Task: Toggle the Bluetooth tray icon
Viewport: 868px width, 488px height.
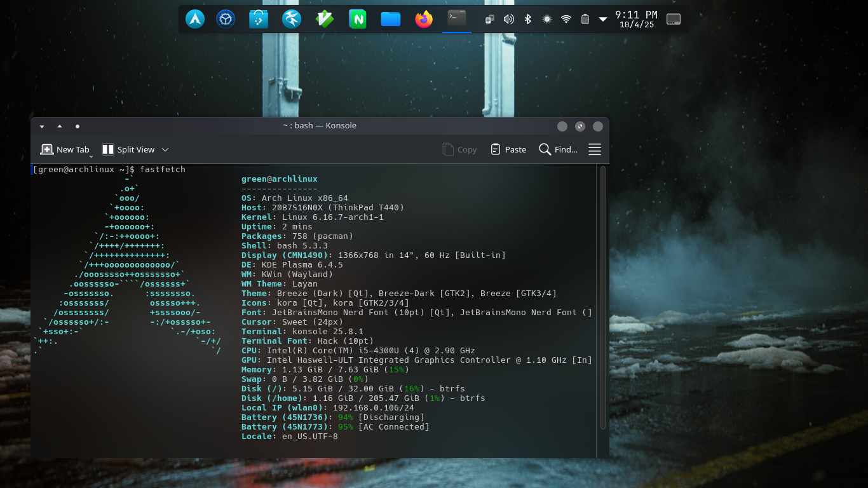Action: (x=527, y=19)
